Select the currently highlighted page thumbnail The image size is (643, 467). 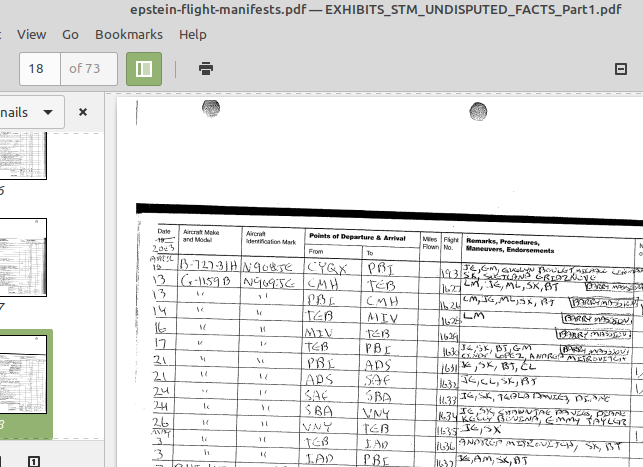coord(23,375)
